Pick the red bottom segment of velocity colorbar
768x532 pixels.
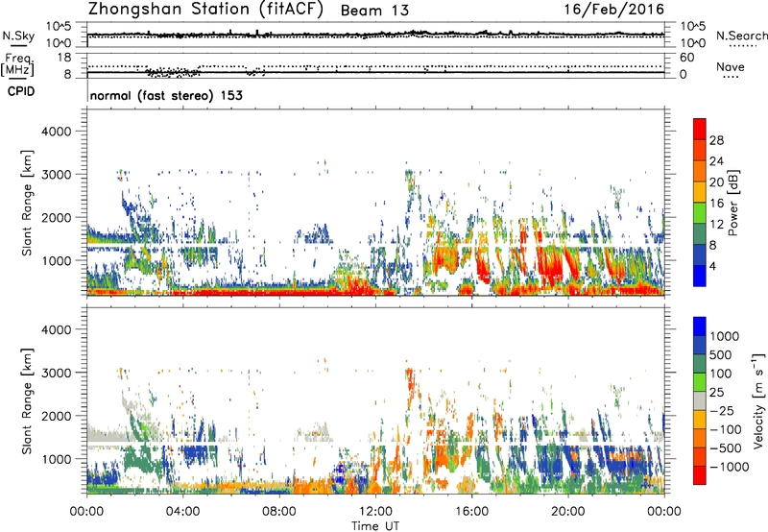point(700,475)
